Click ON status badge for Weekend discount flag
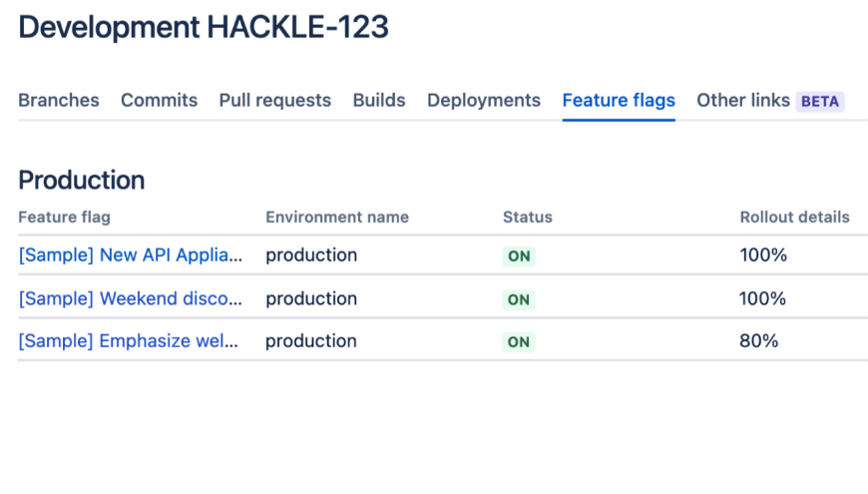Screen dimensions: 868x494 coord(519,299)
